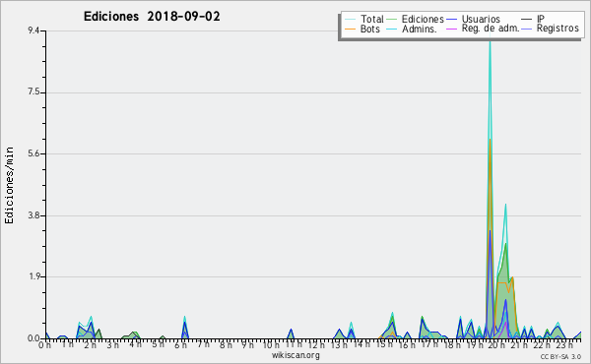Select the 'Usuarios' legend entry
Image resolution: width=591 pixels, height=364 pixels.
474,19
